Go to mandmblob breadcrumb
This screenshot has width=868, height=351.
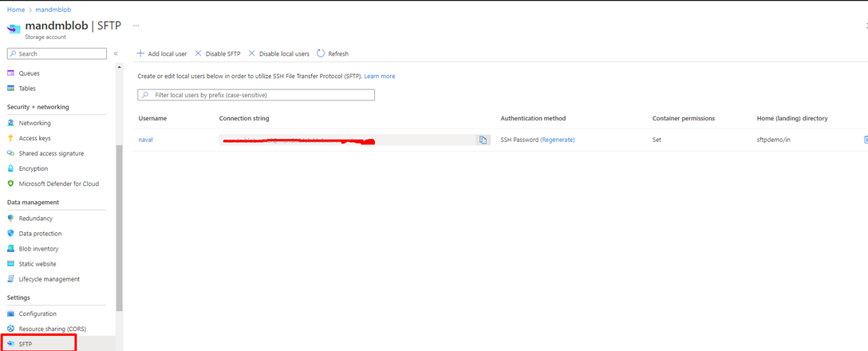pos(53,10)
